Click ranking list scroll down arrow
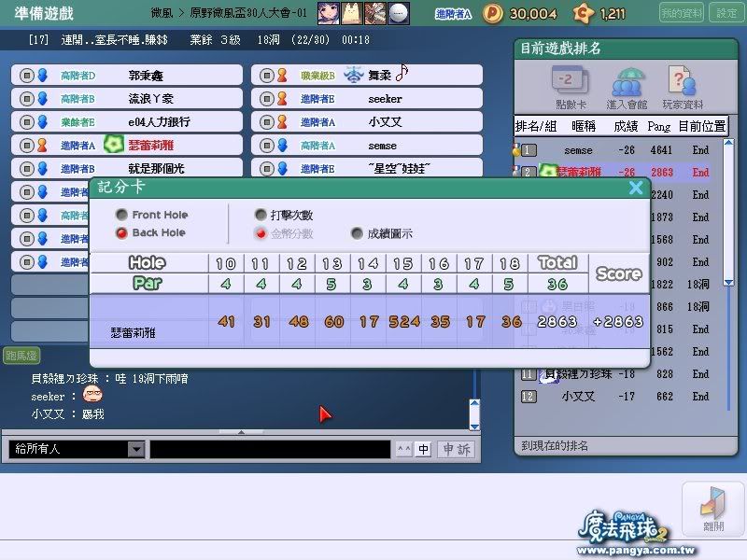Image resolution: width=747 pixels, height=560 pixels. [x=728, y=283]
